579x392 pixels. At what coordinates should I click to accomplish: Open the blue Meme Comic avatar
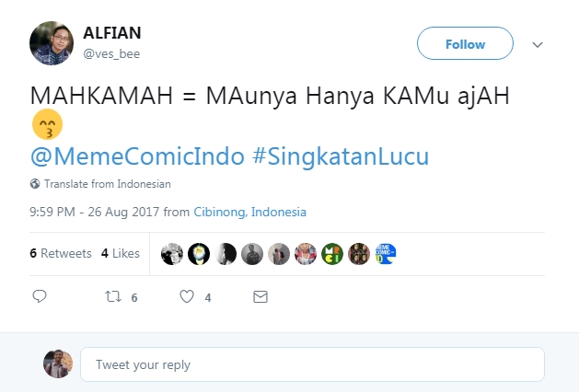point(385,254)
